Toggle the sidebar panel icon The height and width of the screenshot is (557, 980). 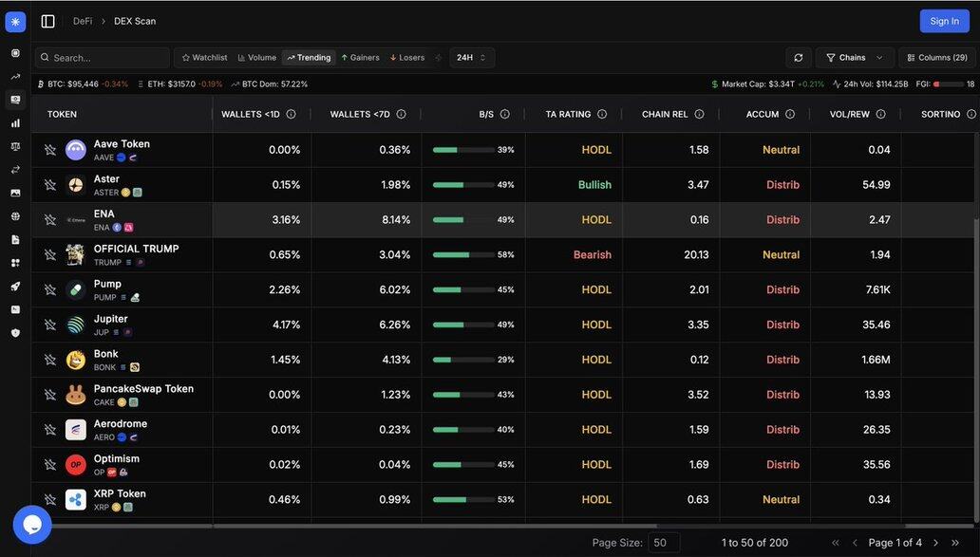48,21
